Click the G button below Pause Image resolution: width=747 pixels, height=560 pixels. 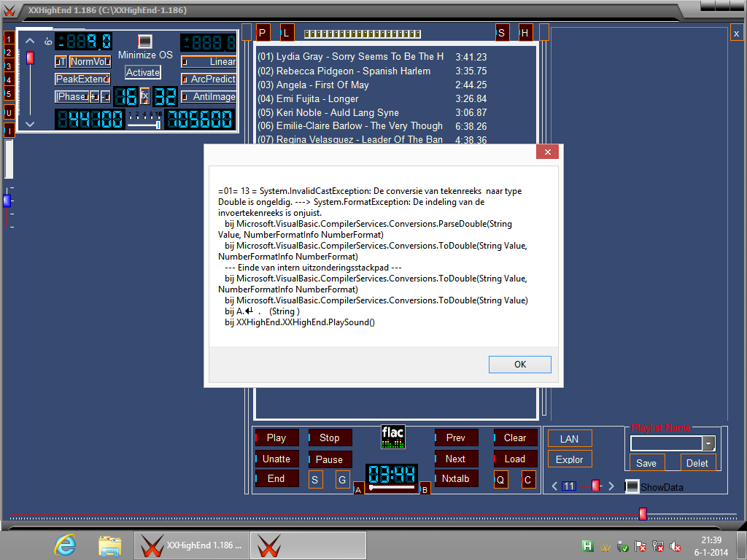[343, 480]
